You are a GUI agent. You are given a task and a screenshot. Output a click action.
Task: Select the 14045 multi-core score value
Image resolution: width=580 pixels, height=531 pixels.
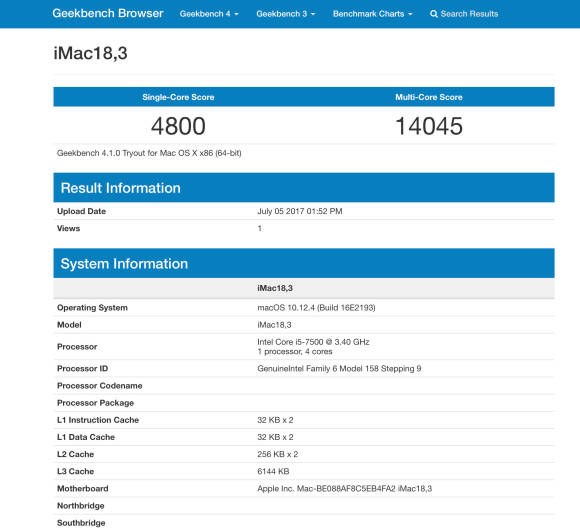pos(429,126)
